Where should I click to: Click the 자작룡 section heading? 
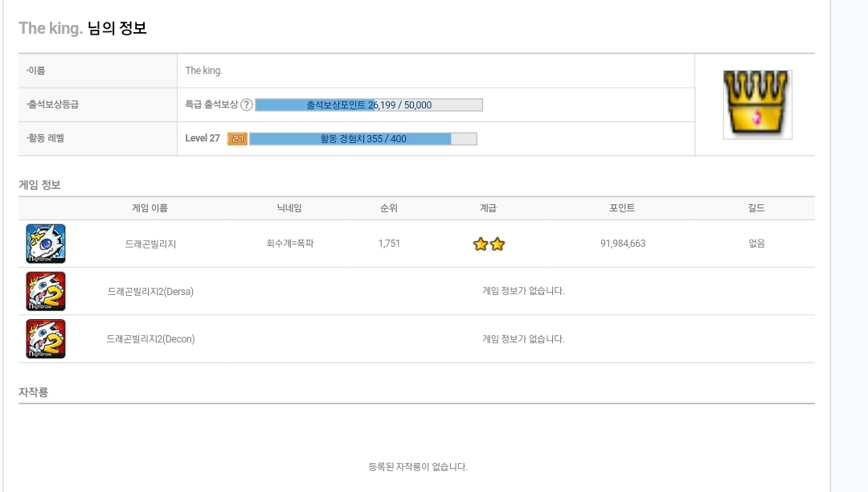tap(33, 392)
